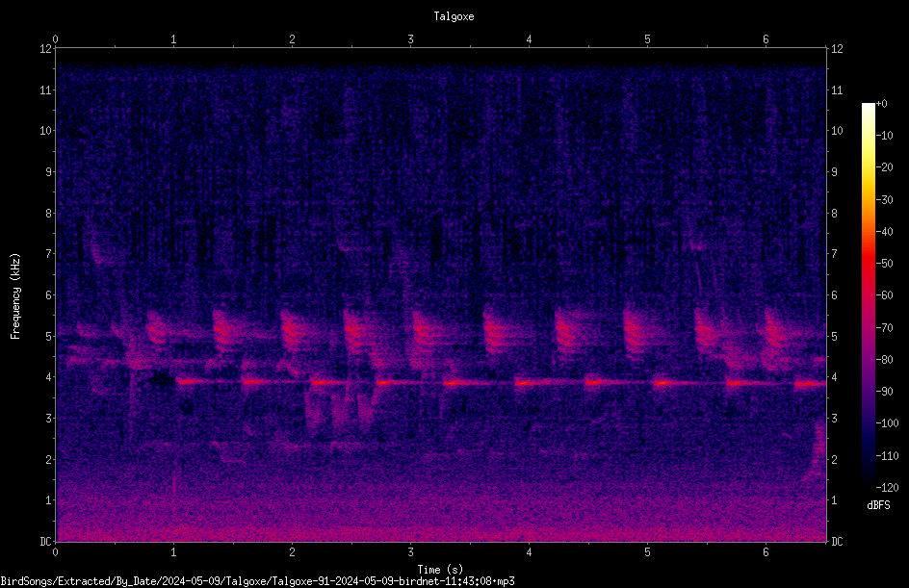
Task: Click the DC label on the left frequency axis
Action: point(46,542)
